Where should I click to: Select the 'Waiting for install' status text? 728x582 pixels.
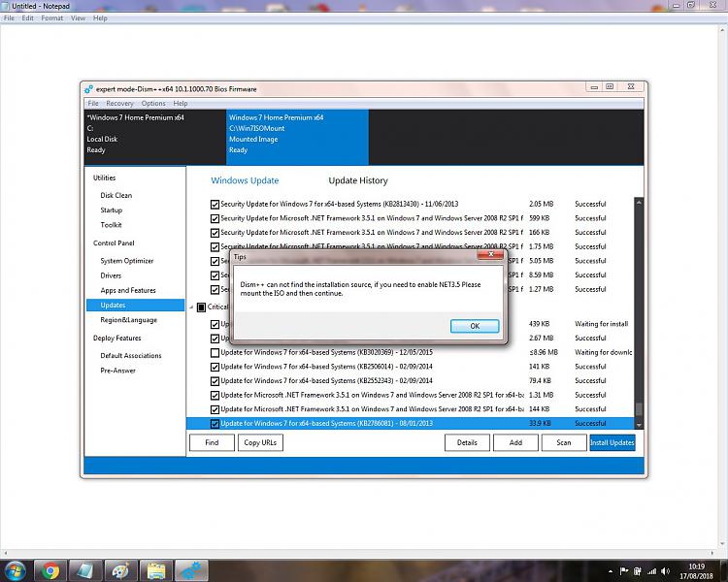[601, 324]
